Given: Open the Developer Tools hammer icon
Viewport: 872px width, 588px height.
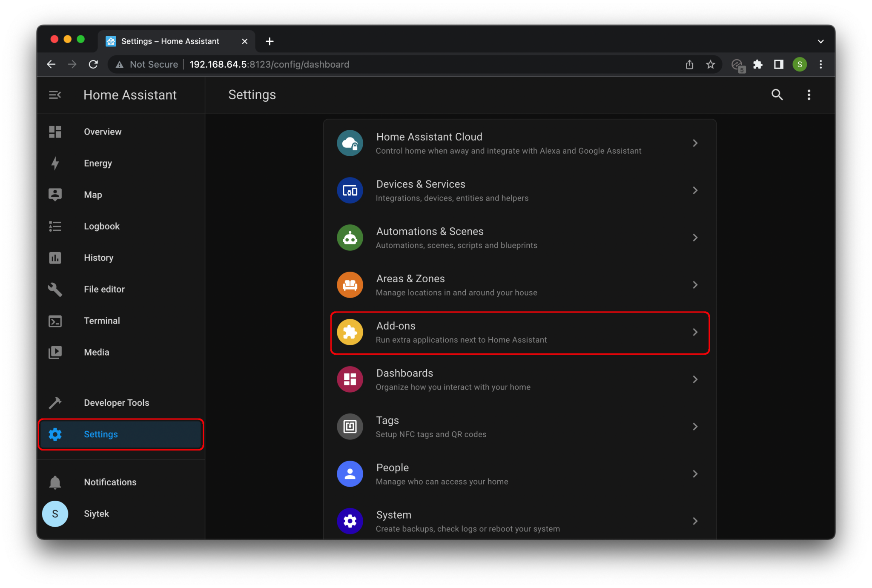Looking at the screenshot, I should pyautogui.click(x=55, y=402).
